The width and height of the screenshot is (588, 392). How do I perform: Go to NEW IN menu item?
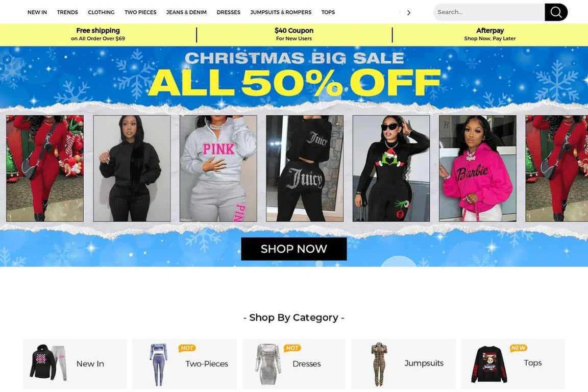pos(37,12)
